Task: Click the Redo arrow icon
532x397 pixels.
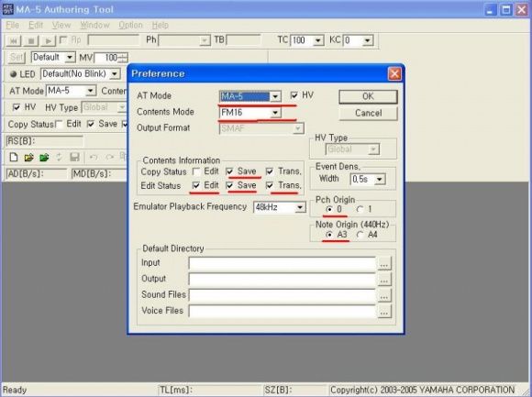Action: pos(109,157)
